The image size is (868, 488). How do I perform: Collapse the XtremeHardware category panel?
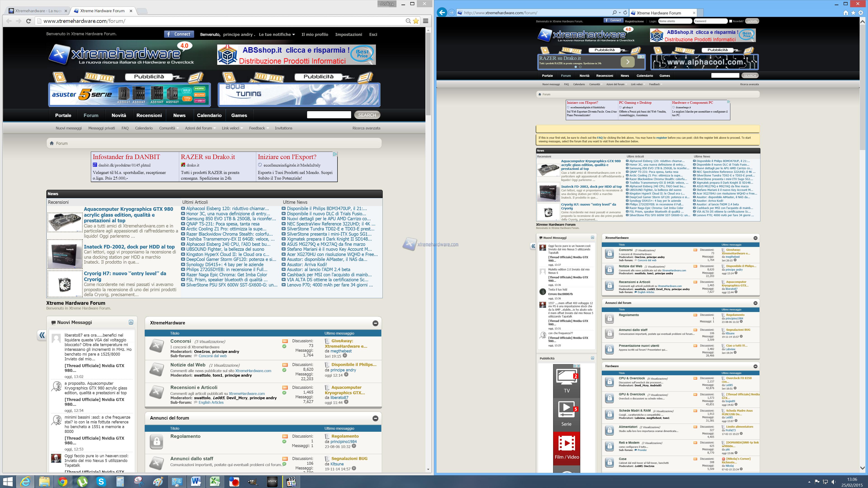pyautogui.click(x=375, y=323)
